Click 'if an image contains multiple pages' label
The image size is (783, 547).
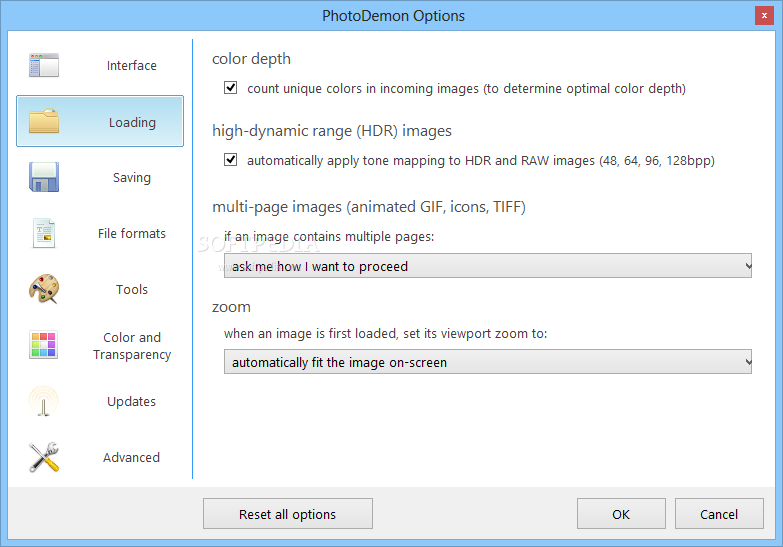329,236
